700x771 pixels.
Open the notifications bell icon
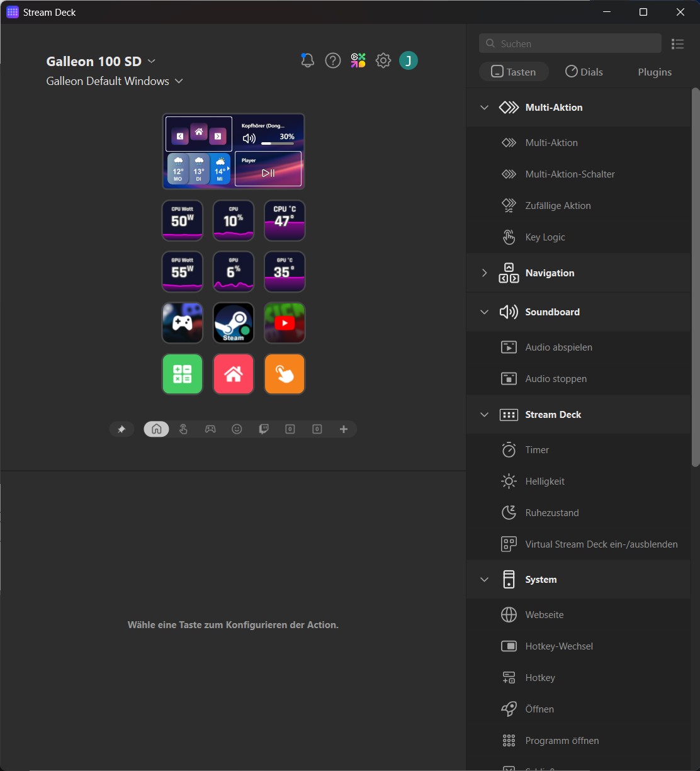click(x=307, y=60)
